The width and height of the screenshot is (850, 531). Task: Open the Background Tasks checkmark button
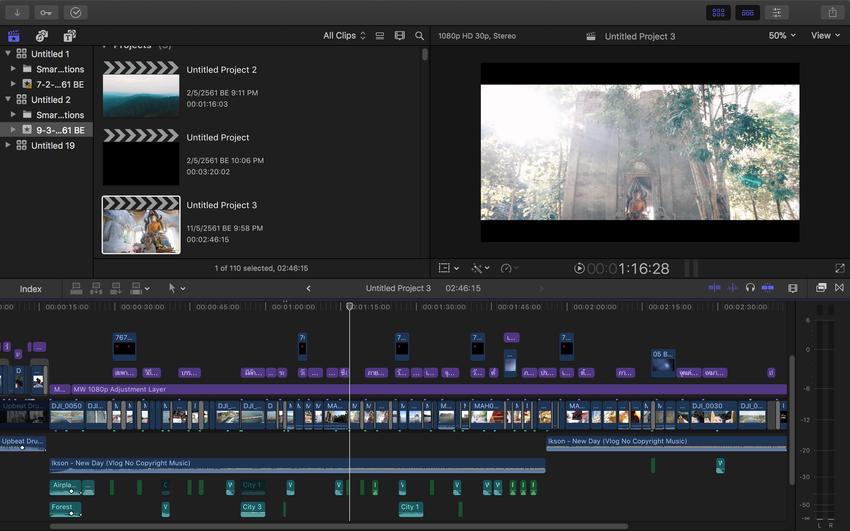[x=75, y=12]
